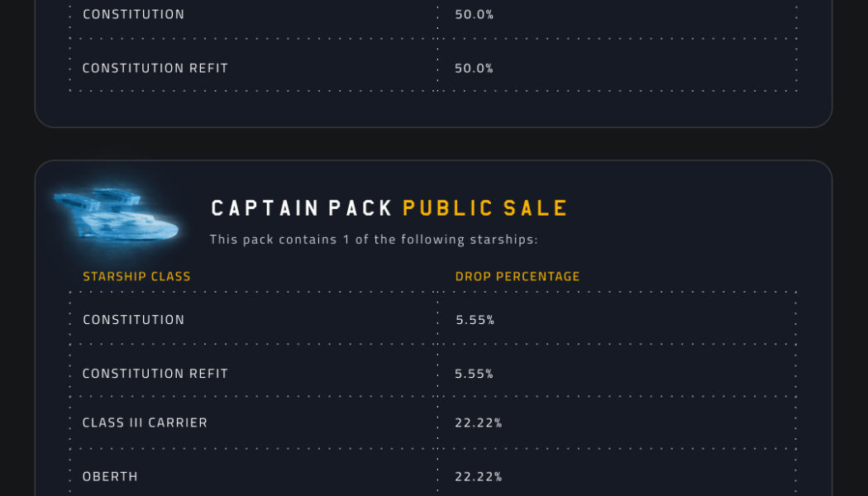The width and height of the screenshot is (868, 496).
Task: Click the Constitution label in top table
Action: tap(134, 14)
